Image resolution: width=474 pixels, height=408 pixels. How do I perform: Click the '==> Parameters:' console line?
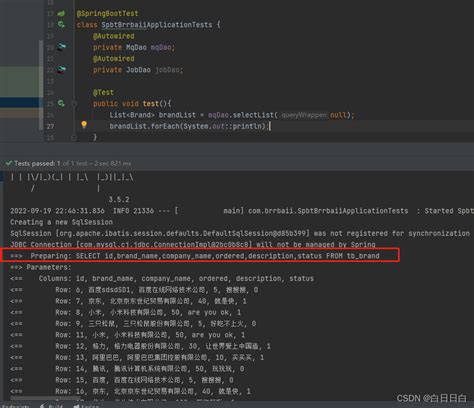pos(41,267)
